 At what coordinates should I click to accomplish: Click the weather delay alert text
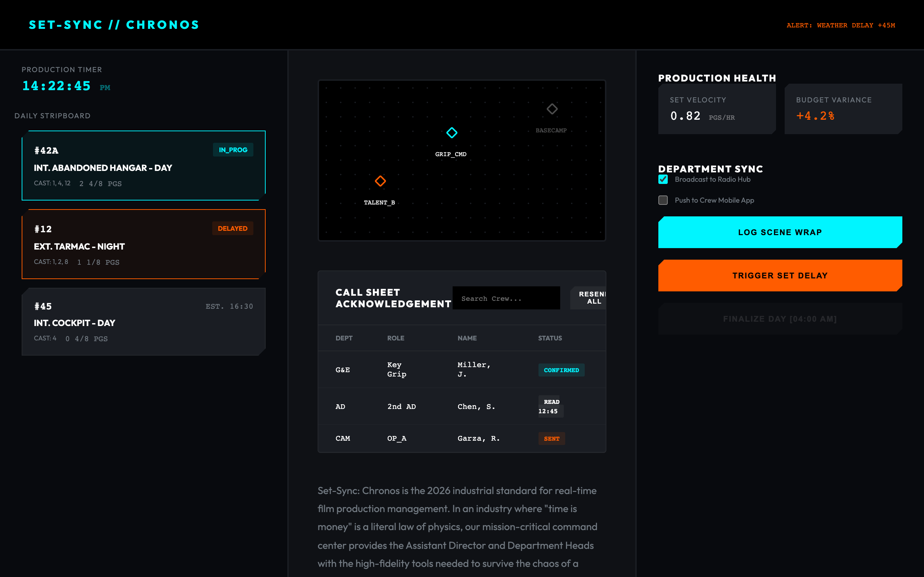pos(840,25)
